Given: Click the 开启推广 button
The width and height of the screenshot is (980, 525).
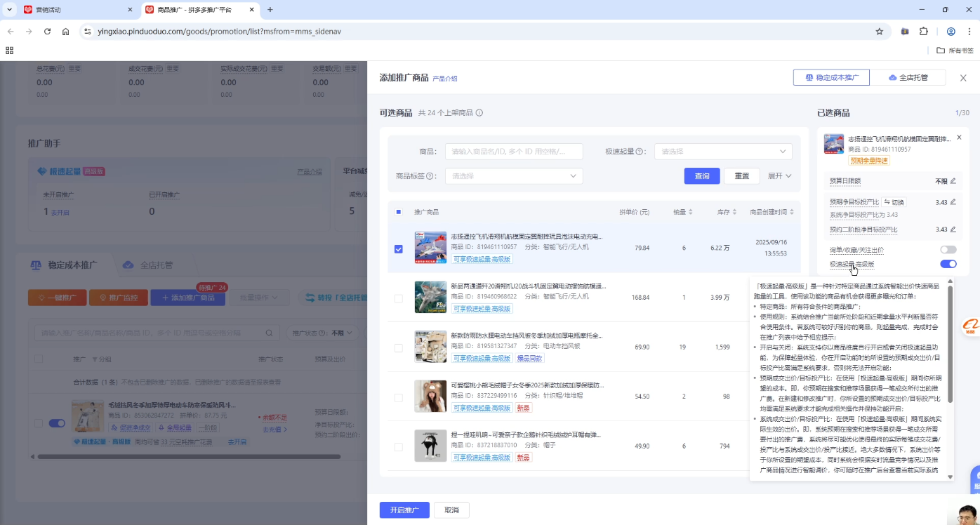Looking at the screenshot, I should click(404, 510).
